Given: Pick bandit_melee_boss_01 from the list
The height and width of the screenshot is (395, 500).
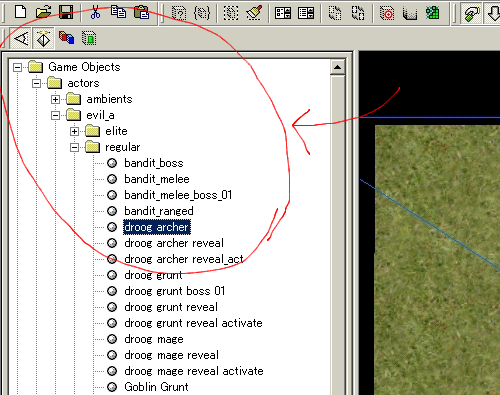Looking at the screenshot, I should click(x=178, y=195).
